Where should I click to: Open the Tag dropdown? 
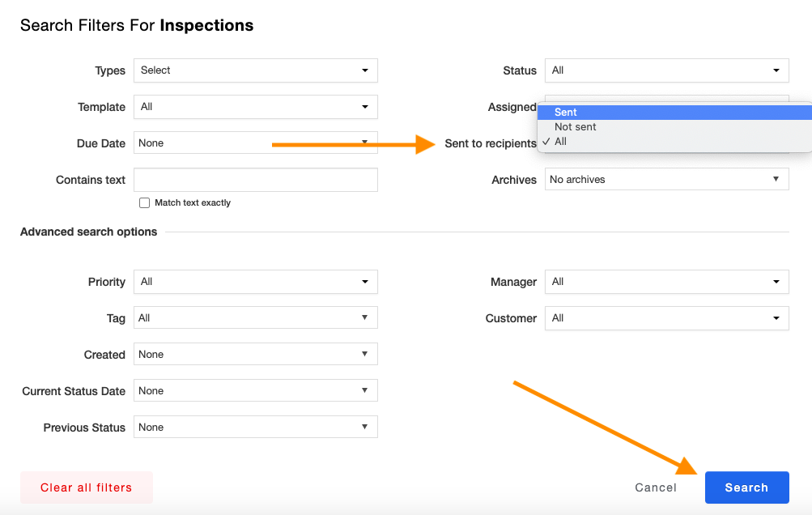coord(255,318)
